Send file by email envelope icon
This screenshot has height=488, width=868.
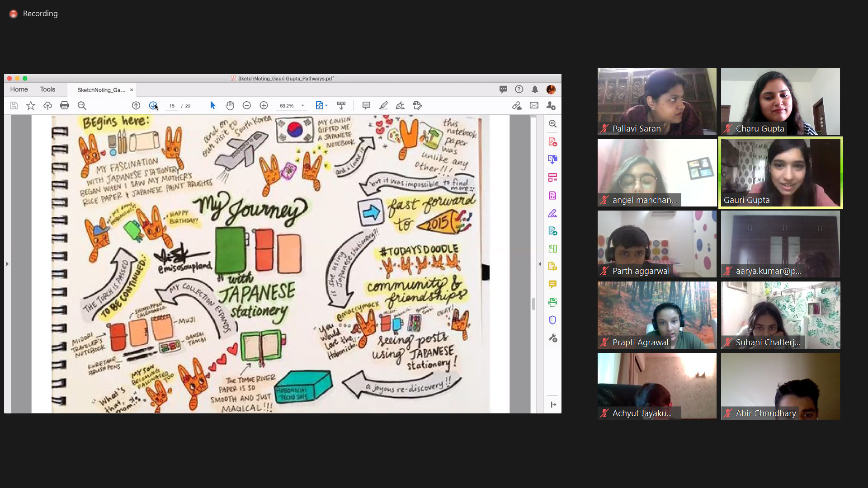click(x=534, y=106)
